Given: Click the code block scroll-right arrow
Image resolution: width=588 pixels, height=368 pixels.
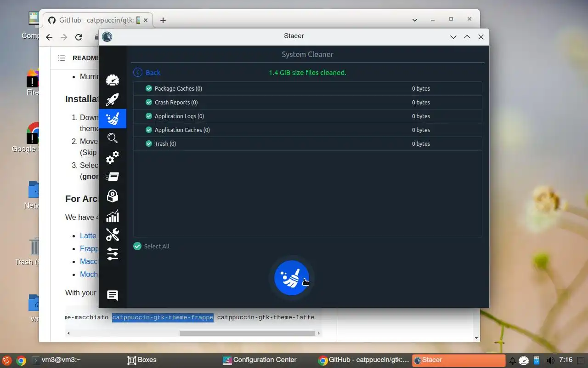Looking at the screenshot, I should coord(319,333).
